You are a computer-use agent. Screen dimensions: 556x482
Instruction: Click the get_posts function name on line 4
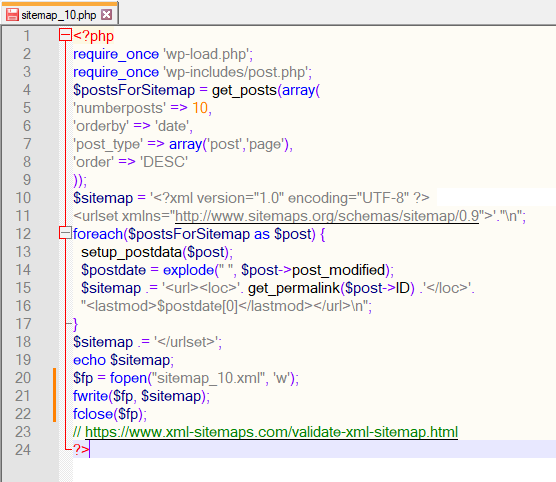click(x=244, y=90)
